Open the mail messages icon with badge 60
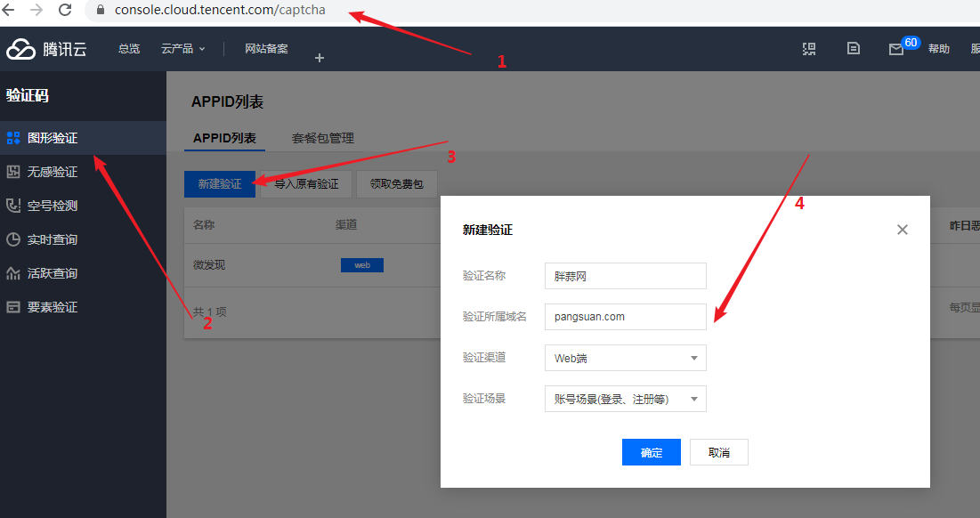This screenshot has height=518, width=980. 896,50
